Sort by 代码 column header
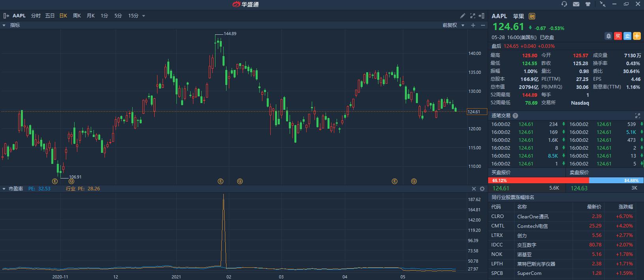 click(496, 207)
